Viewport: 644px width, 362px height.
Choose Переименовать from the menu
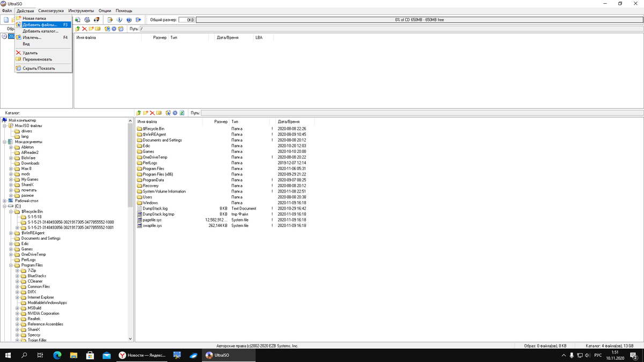pyautogui.click(x=43, y=60)
